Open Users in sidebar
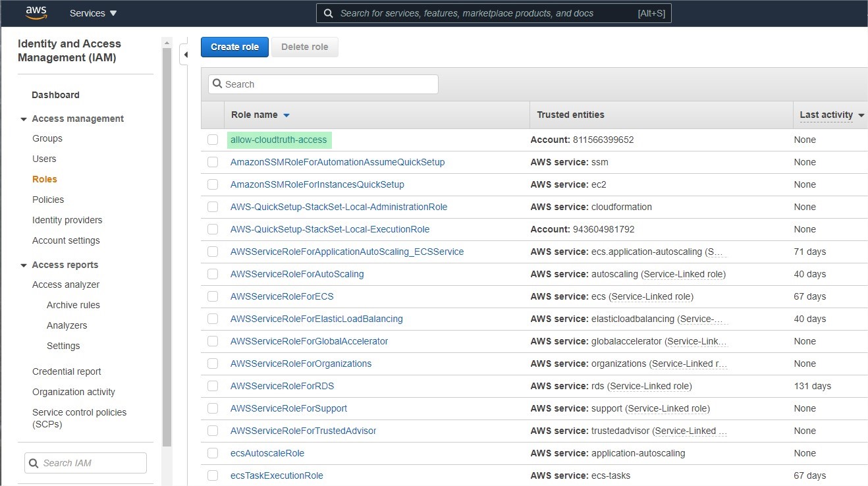Screen dimensions: 868x486 44,159
